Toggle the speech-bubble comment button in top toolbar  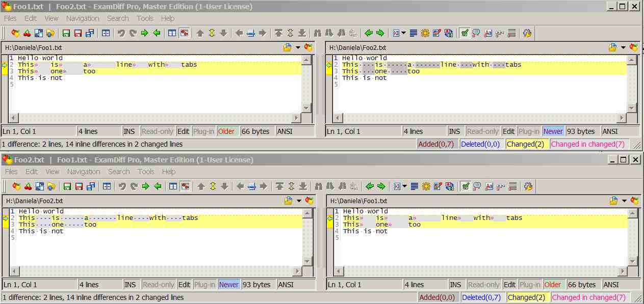[476, 33]
